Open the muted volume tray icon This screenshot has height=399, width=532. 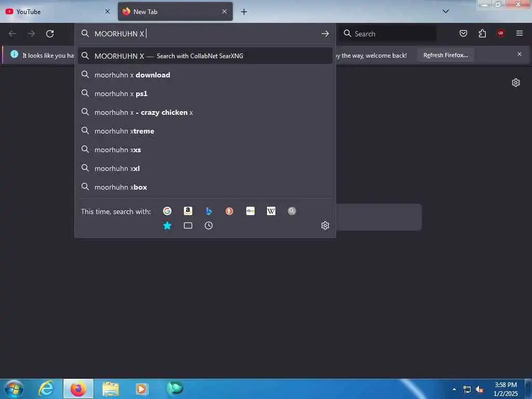click(480, 390)
